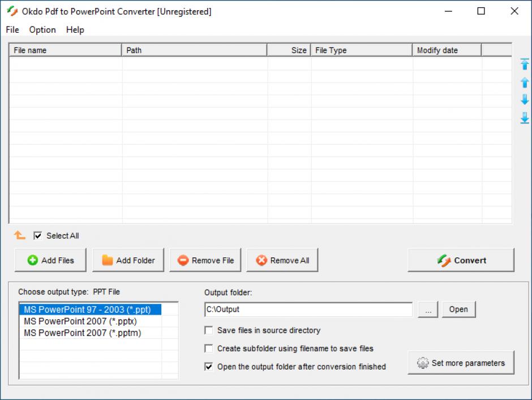Select MS PowerPoint 97 - 2003 (*.ppt)
The image size is (532, 400).
90,309
